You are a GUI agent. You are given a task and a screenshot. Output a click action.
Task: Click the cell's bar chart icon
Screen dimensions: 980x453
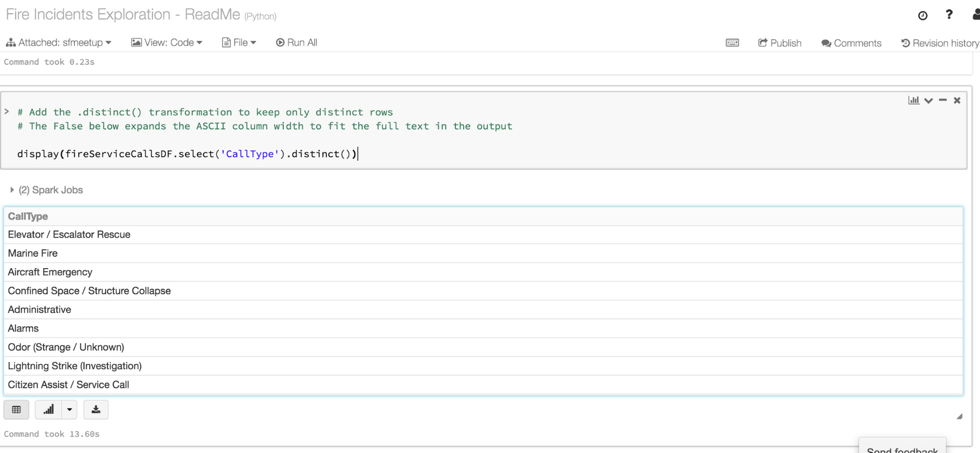913,101
